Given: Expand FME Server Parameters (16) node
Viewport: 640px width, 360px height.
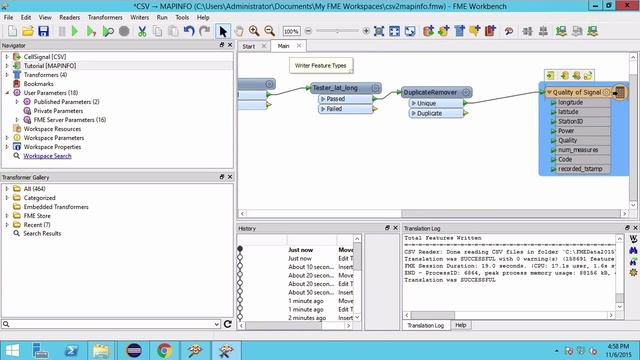Looking at the screenshot, I should (17, 120).
